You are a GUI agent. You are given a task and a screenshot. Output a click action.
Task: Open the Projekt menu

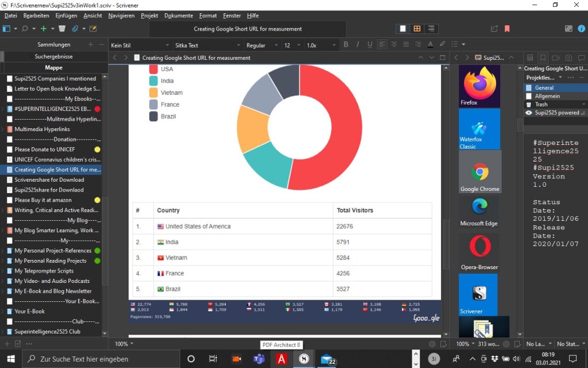[149, 16]
